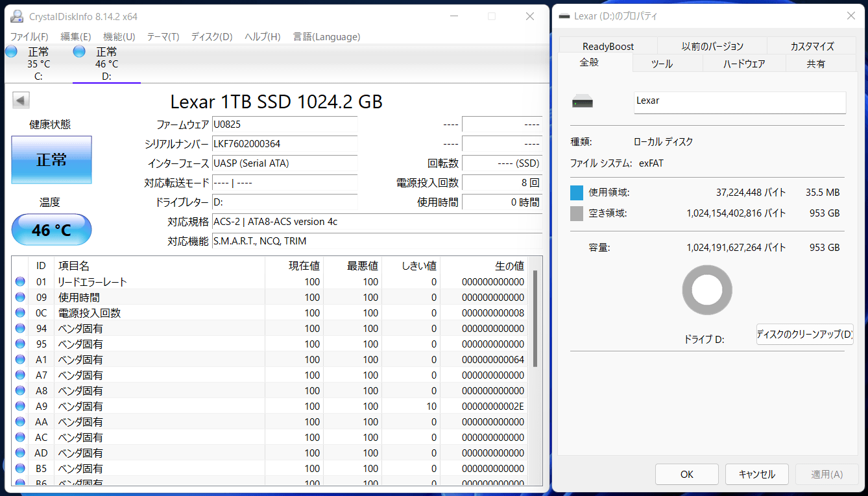Click OK in the properties dialog
868x496 pixels.
687,475
